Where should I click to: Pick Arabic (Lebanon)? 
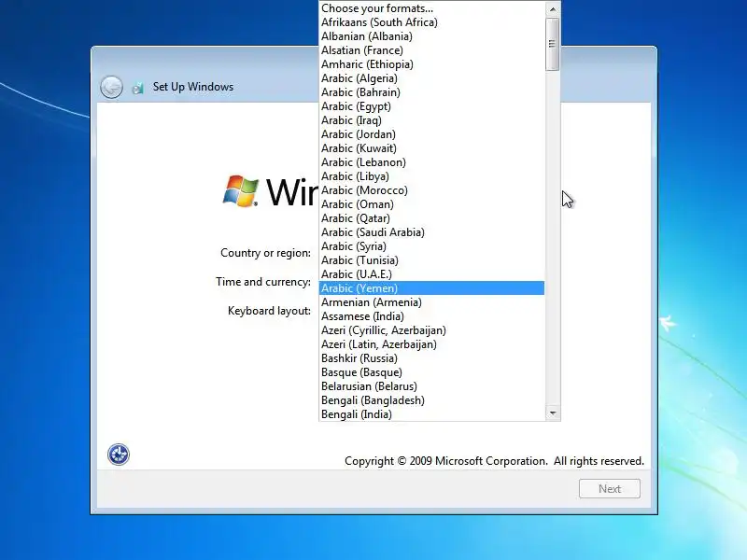point(431,162)
